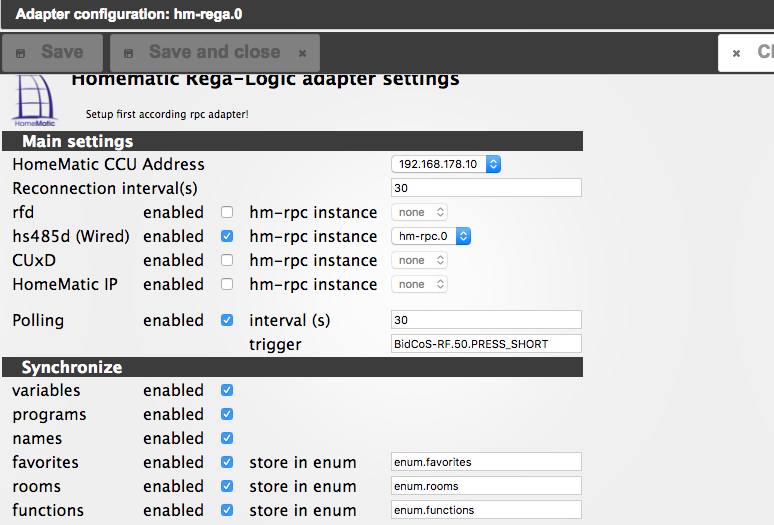Screen dimensions: 774x525
Task: Click the 'trigger' label
Action: click(275, 344)
